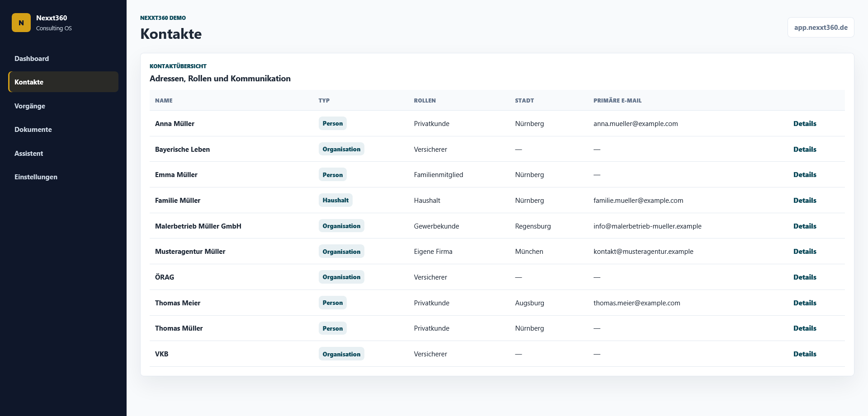Select kontakt@musteragentur.example email
Viewport: 868px width, 416px height.
[x=643, y=252]
